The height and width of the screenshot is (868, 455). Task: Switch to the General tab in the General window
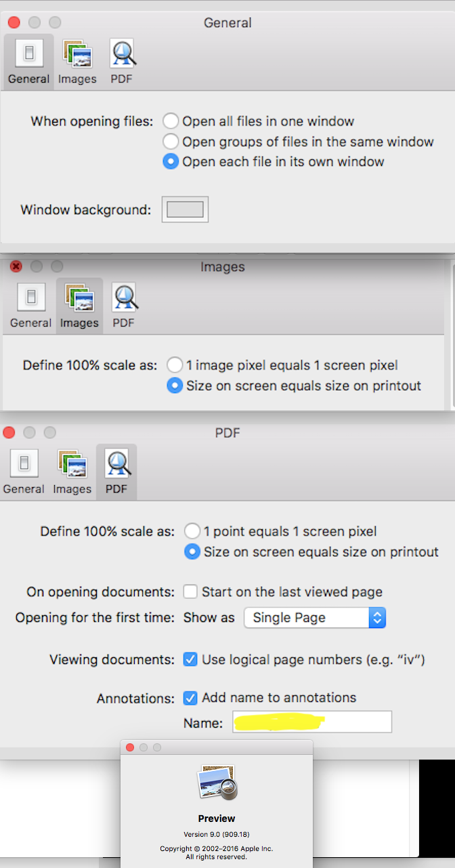(28, 60)
